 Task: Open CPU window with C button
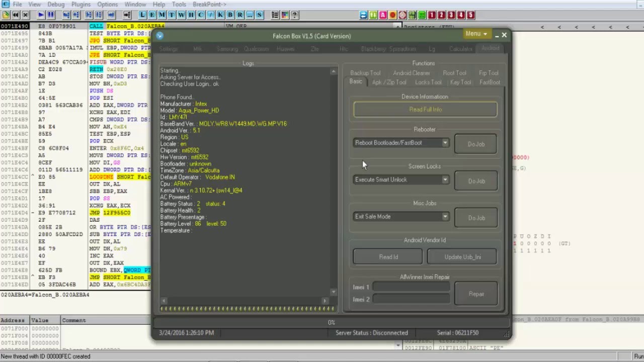pyautogui.click(x=201, y=15)
